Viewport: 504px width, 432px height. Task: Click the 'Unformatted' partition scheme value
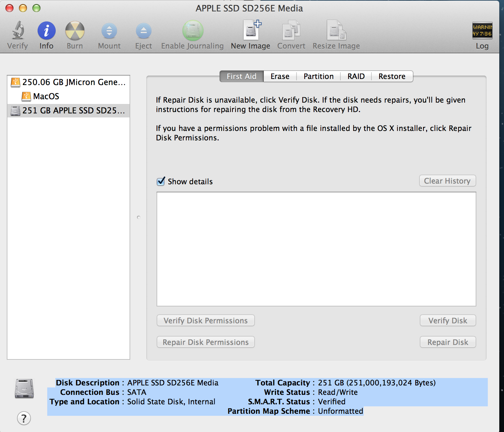click(341, 411)
